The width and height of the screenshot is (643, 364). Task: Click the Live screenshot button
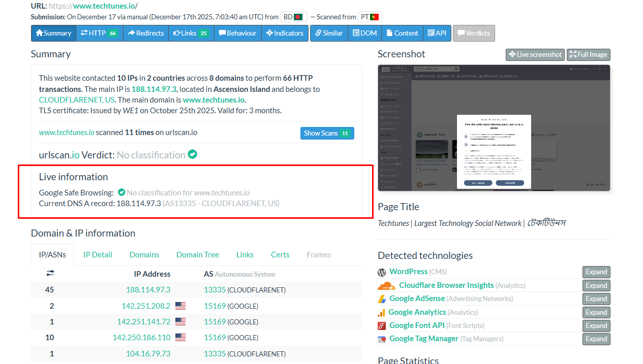coord(535,54)
